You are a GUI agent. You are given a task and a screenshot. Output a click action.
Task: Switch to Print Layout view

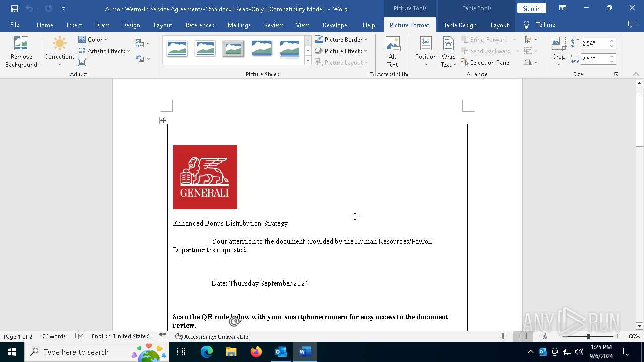523,336
